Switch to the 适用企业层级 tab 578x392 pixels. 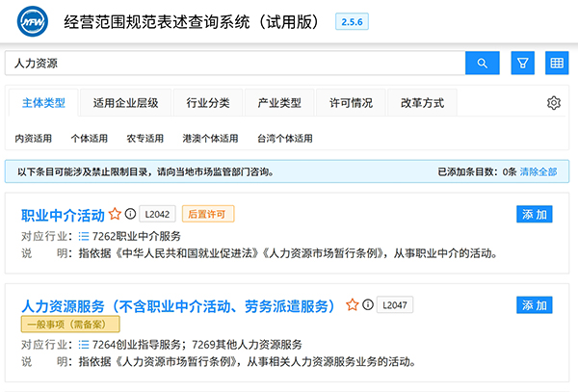pyautogui.click(x=125, y=103)
